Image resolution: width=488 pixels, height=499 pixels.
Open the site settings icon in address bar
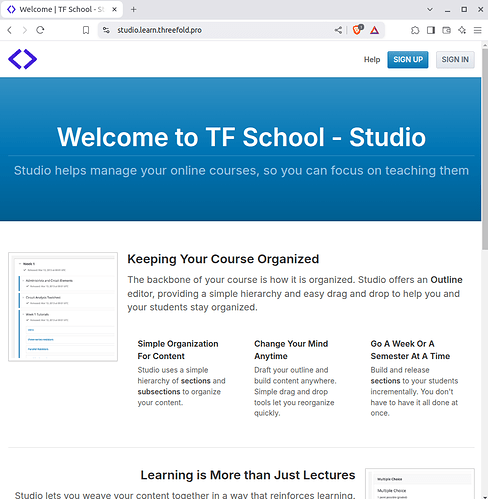tap(106, 30)
